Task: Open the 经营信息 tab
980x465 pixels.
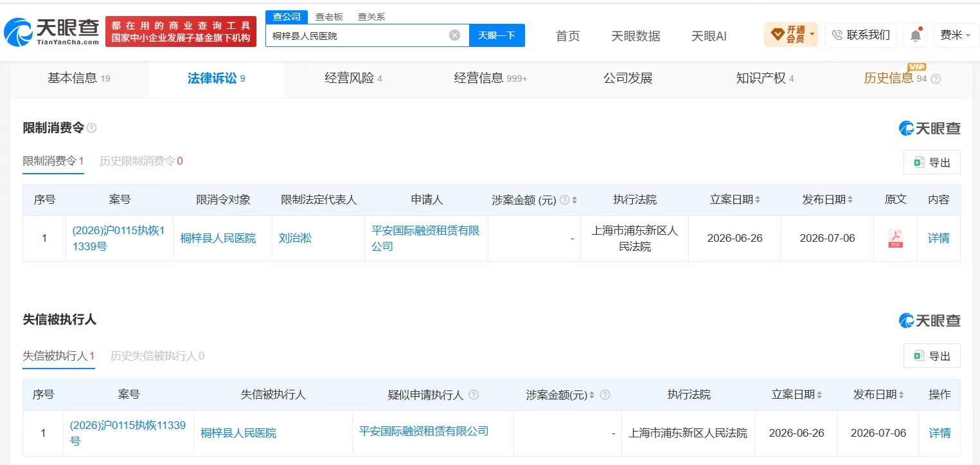Action: click(x=490, y=78)
